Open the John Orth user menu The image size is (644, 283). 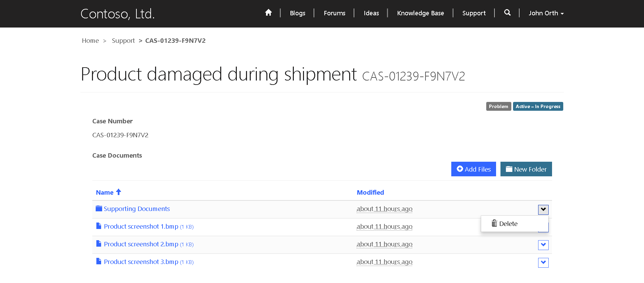coord(546,13)
